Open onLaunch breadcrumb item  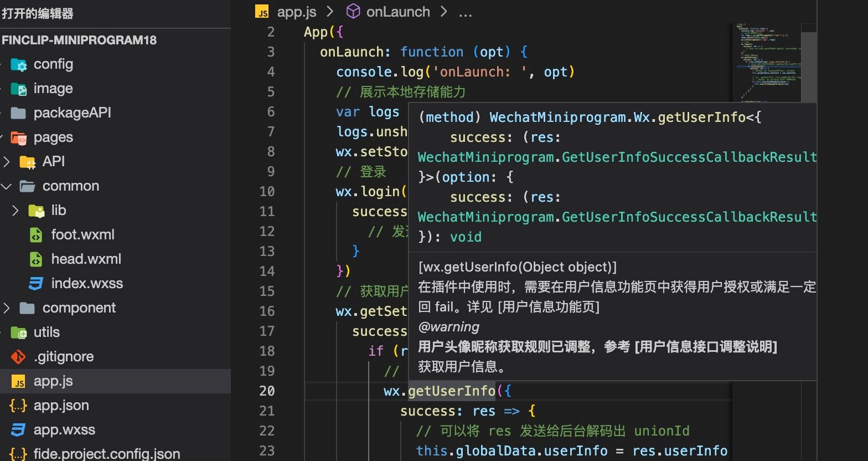pyautogui.click(x=397, y=12)
